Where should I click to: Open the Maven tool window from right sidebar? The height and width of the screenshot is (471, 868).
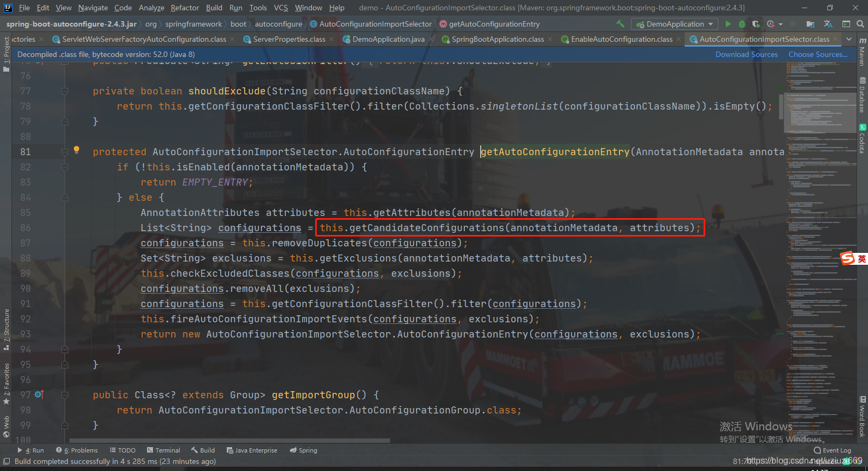862,53
